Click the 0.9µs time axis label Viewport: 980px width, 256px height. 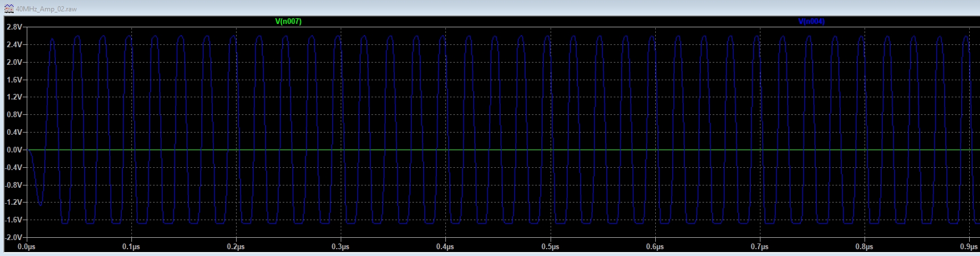tap(969, 247)
